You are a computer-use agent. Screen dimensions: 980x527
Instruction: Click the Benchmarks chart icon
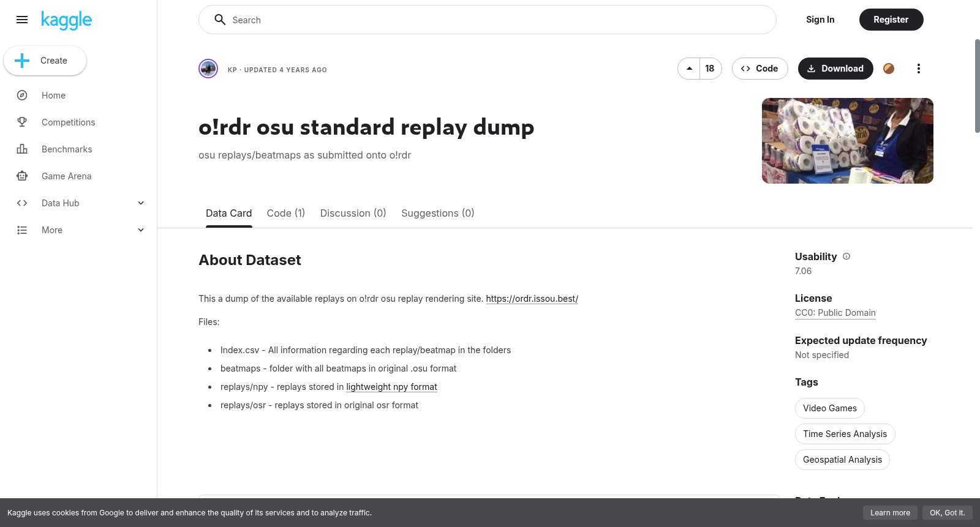point(22,149)
